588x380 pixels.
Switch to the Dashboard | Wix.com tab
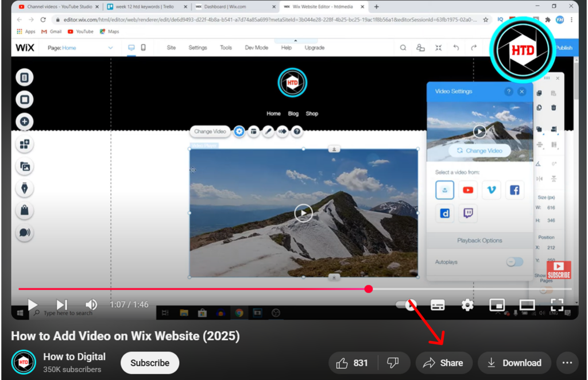pos(235,7)
